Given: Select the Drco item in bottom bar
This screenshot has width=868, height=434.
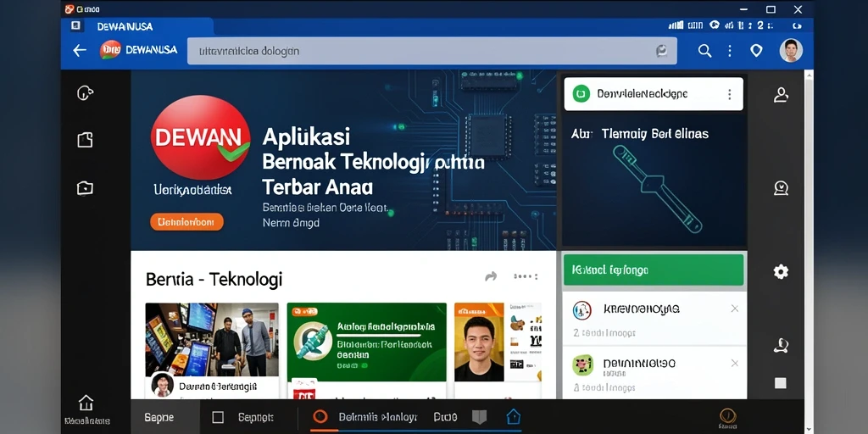Looking at the screenshot, I should [x=445, y=417].
